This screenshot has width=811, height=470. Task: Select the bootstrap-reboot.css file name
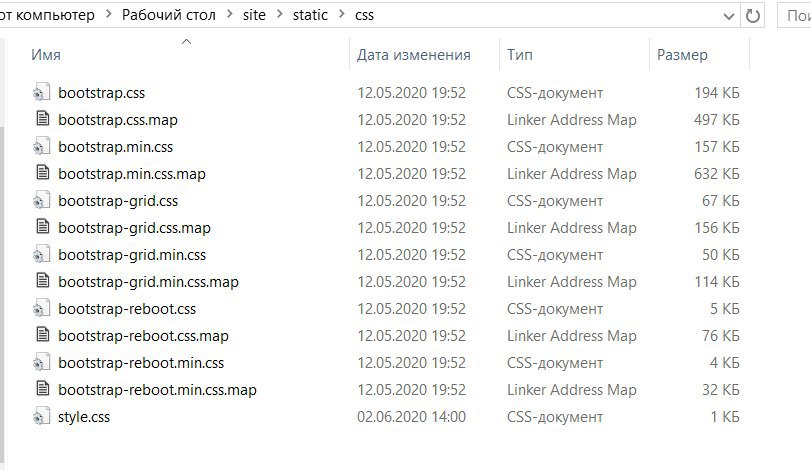point(127,309)
